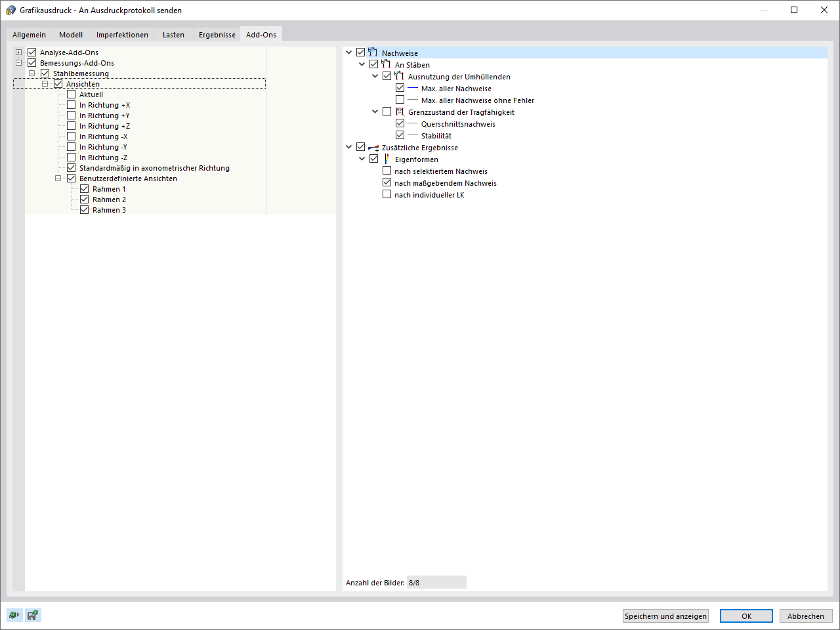Select the In Richtung -Y label
Viewport: 840px width, 630px height.
[x=103, y=147]
